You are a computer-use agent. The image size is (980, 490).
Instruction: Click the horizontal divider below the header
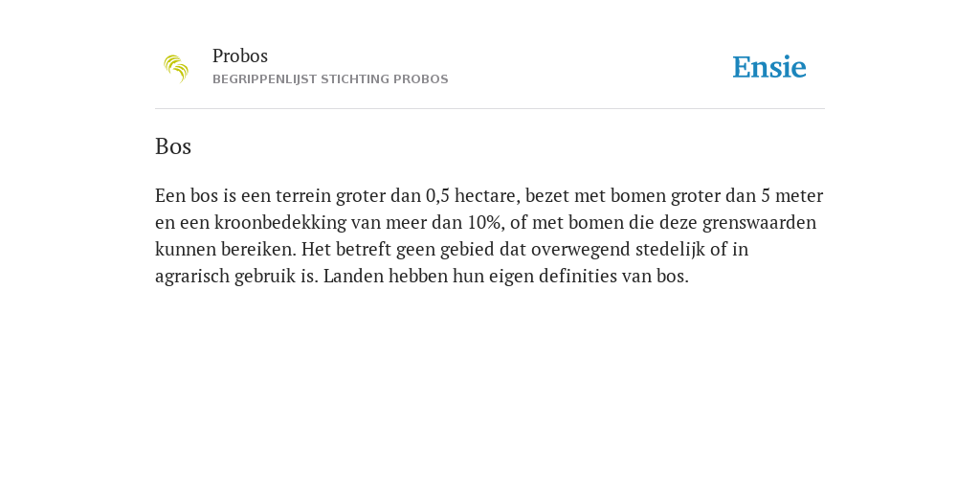coord(490,109)
